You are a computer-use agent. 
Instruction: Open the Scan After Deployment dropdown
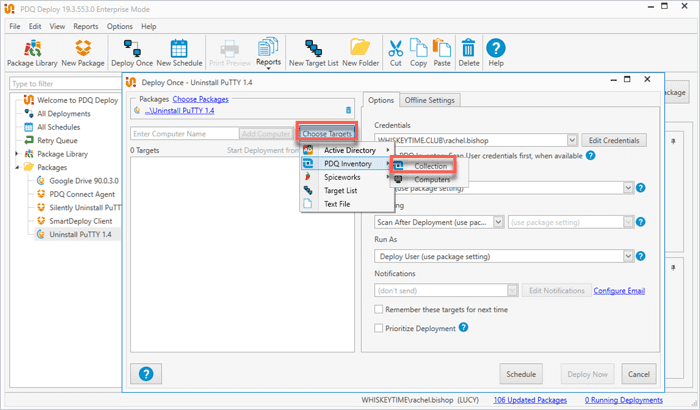pos(498,222)
